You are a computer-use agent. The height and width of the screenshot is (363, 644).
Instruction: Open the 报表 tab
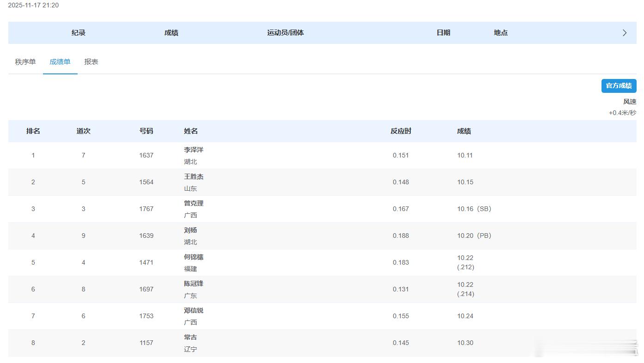click(91, 62)
